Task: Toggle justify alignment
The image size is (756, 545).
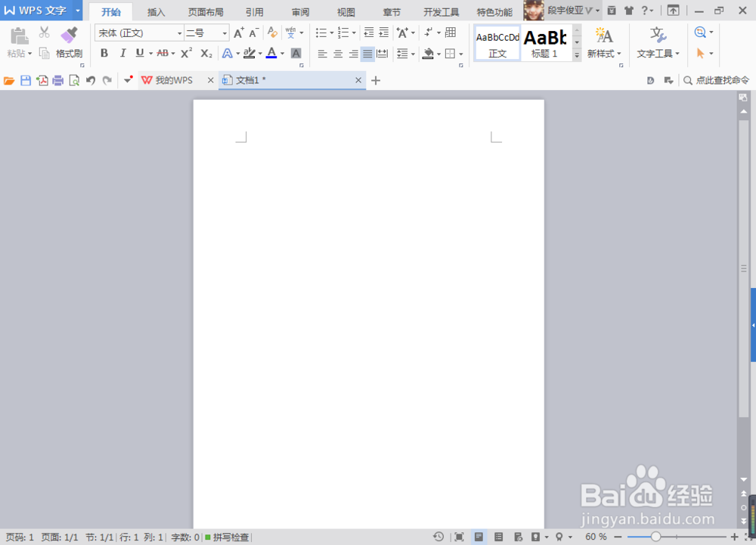Action: coord(367,54)
